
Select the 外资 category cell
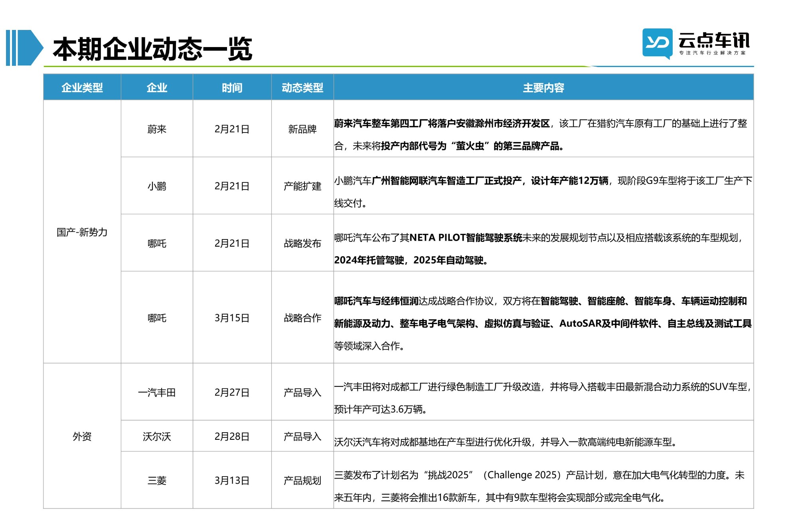[x=82, y=436]
